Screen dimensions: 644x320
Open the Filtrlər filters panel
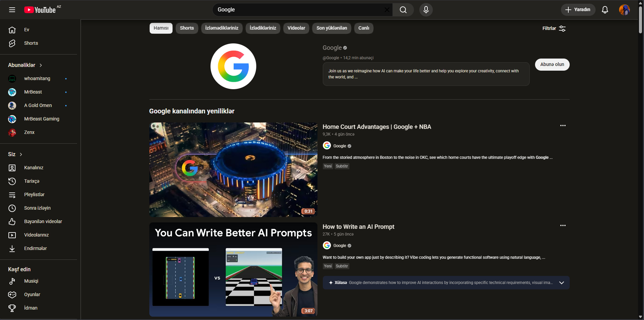554,29
